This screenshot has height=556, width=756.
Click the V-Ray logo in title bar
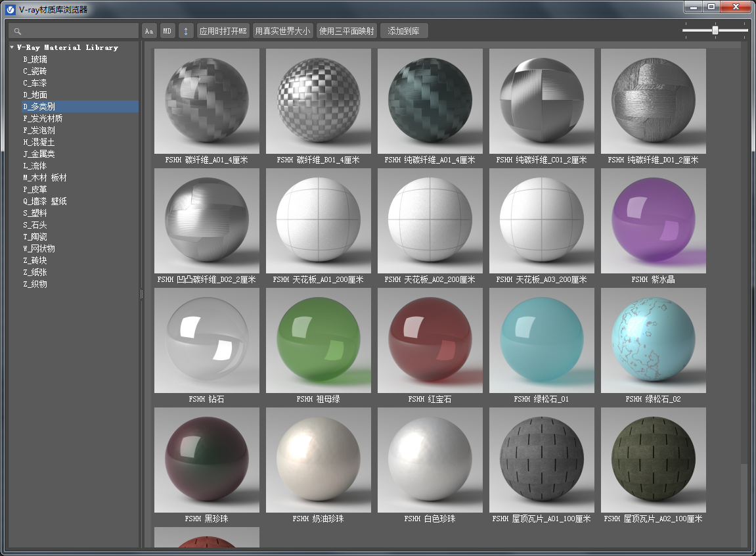coord(11,10)
